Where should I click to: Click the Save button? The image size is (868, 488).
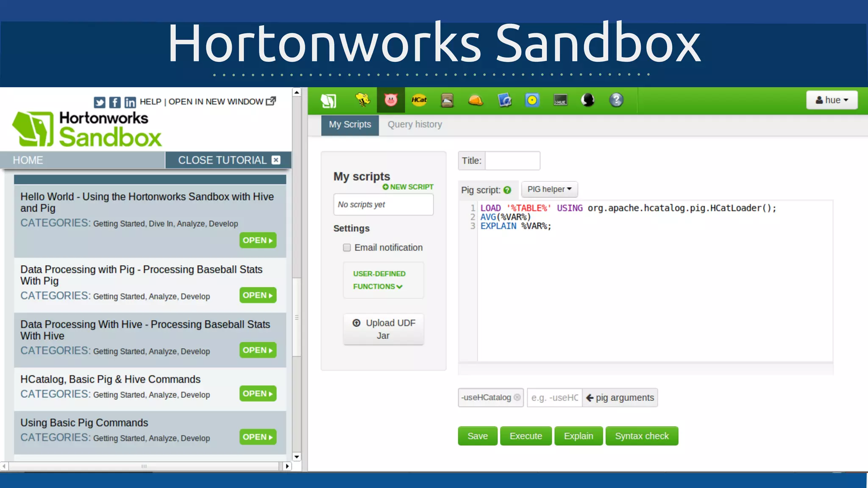[x=478, y=436]
